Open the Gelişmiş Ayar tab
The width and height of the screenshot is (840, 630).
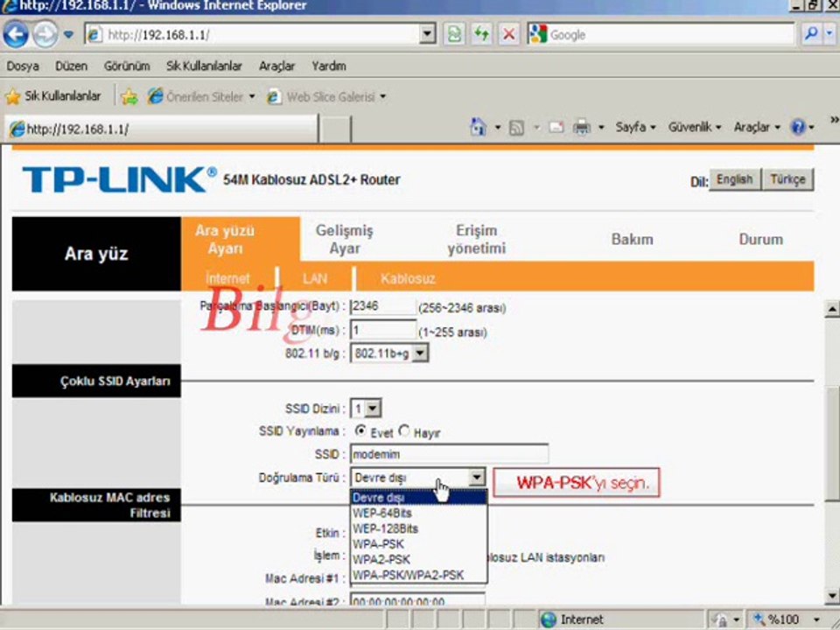coord(345,239)
